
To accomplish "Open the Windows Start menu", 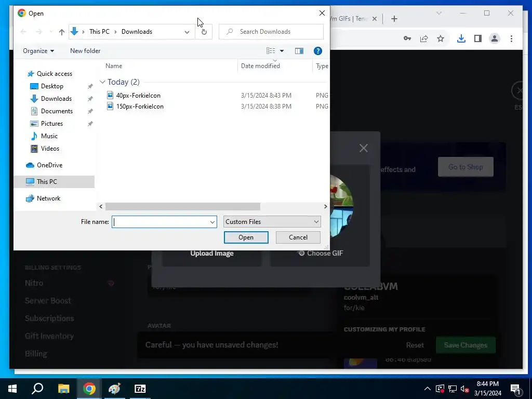I will [12, 389].
